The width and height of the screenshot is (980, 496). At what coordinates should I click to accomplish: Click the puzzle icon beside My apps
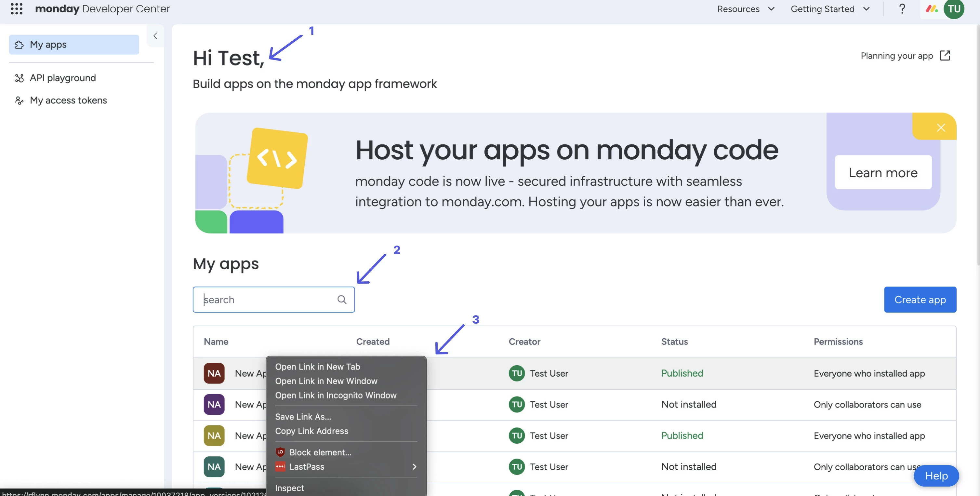(20, 45)
